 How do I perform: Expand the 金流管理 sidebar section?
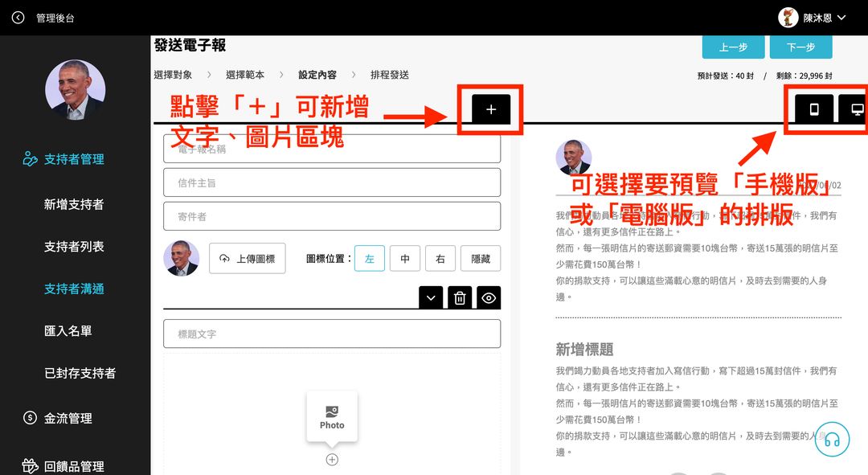point(68,418)
